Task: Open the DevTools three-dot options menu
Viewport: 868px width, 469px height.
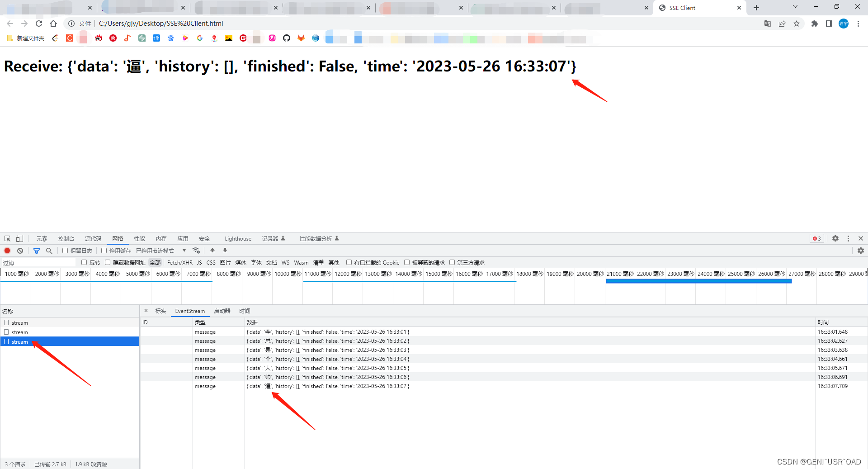Action: coord(848,238)
